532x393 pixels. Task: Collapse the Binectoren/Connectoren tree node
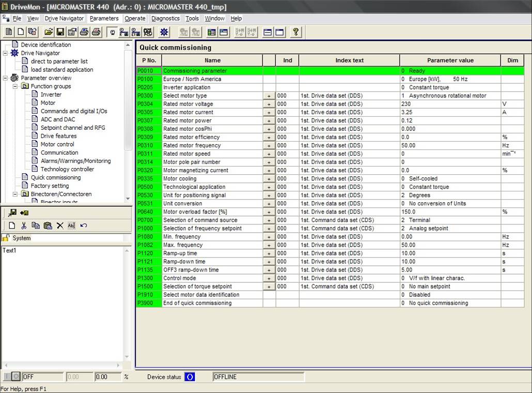pyautogui.click(x=15, y=194)
